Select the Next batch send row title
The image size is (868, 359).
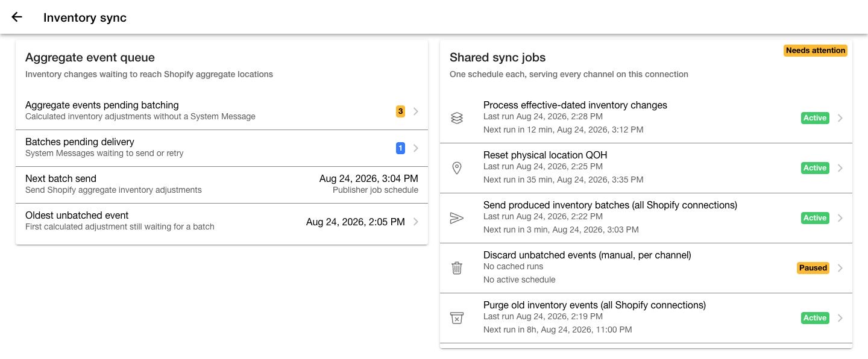(x=61, y=178)
